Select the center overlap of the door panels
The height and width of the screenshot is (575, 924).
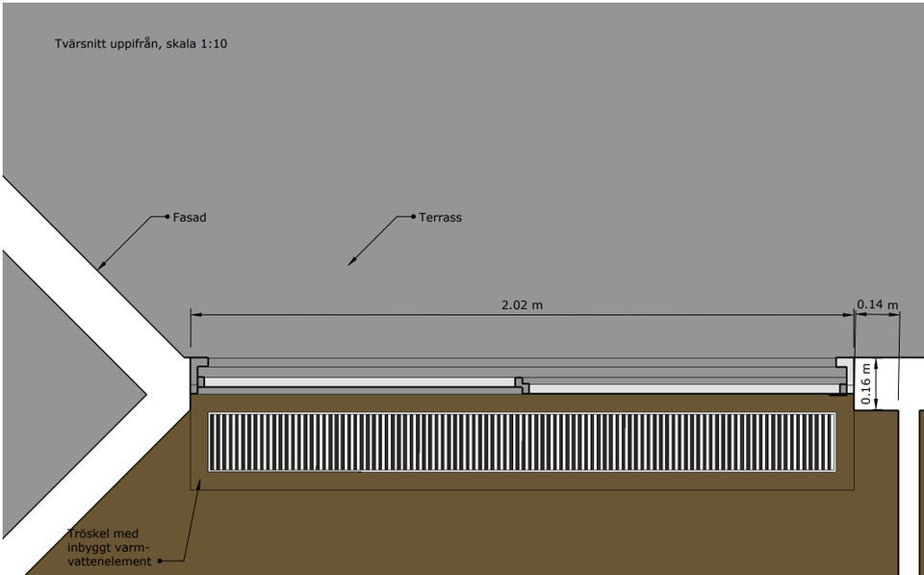[522, 384]
